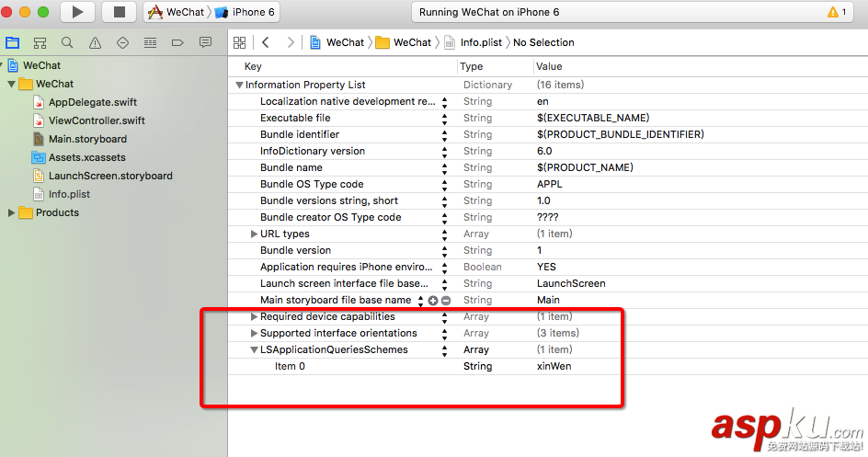
Task: Expand the URL types row
Action: (x=254, y=234)
